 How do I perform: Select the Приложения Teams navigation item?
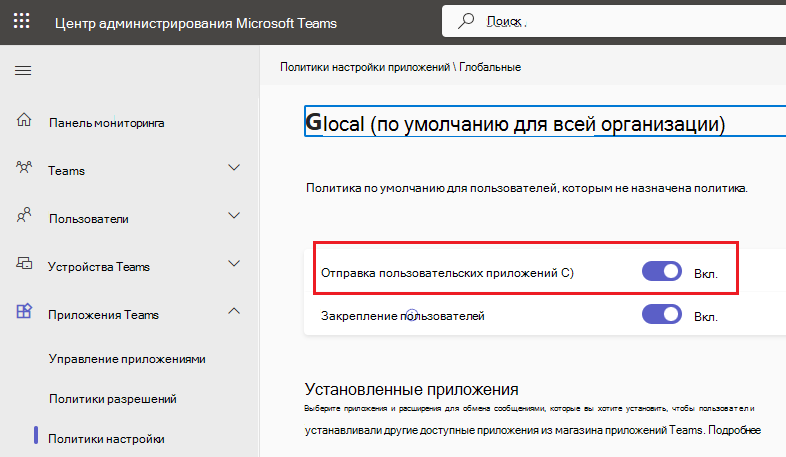coord(103,315)
